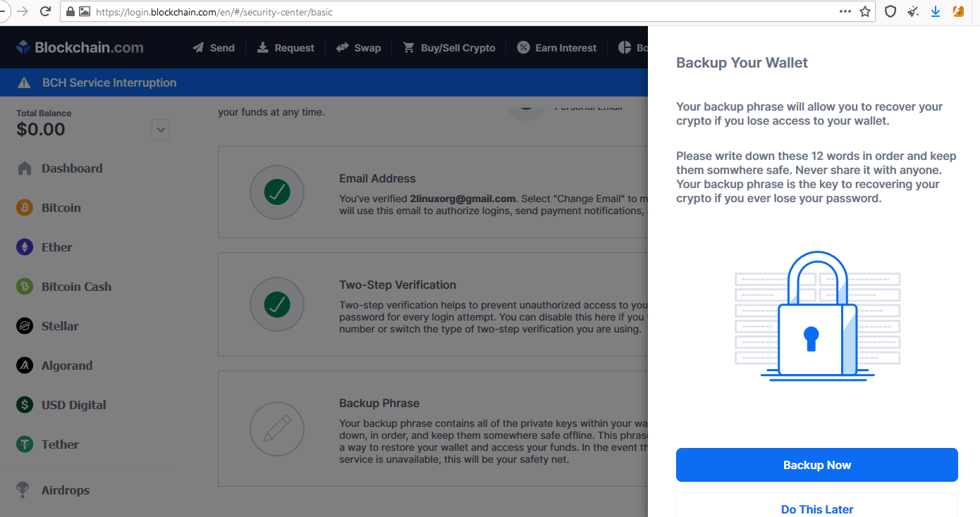This screenshot has height=517, width=980.
Task: Click the BCH Service Interruption warning icon
Action: coord(24,82)
